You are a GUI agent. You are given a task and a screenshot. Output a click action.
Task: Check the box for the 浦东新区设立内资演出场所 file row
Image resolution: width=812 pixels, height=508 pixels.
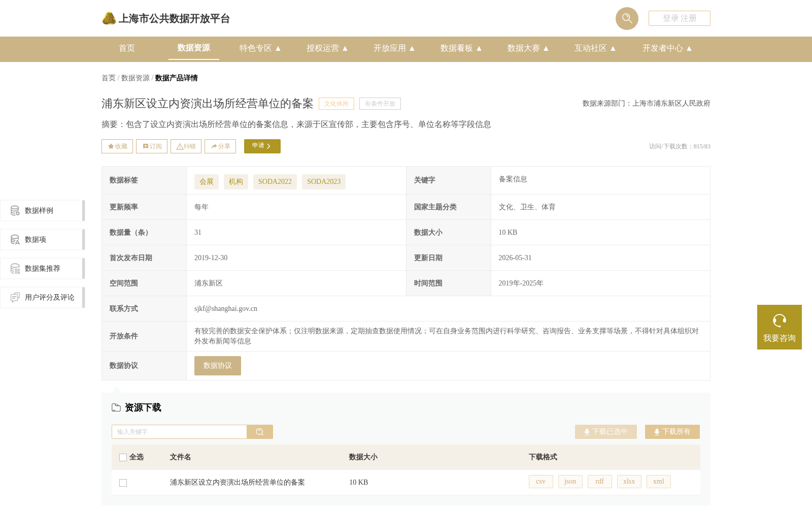point(123,483)
